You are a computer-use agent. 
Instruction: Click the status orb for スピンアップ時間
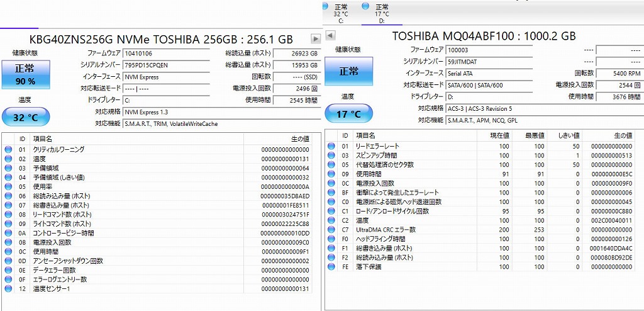pyautogui.click(x=330, y=155)
